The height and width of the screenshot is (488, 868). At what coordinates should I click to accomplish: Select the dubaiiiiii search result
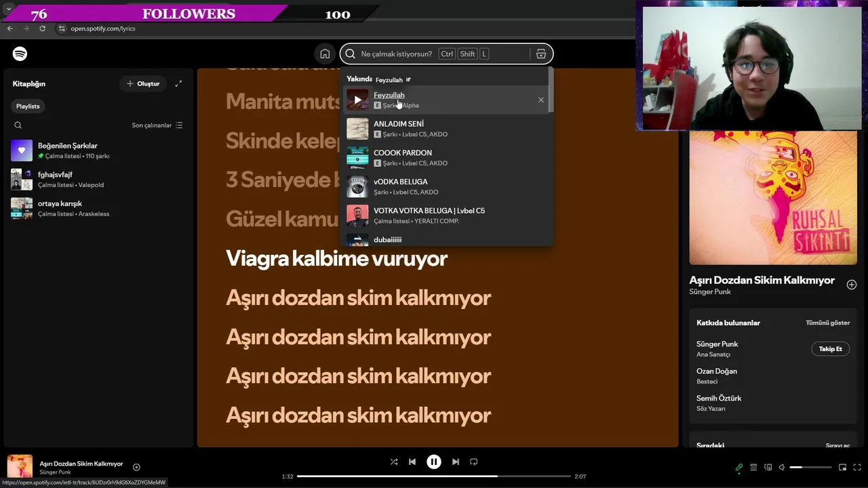[x=447, y=239]
